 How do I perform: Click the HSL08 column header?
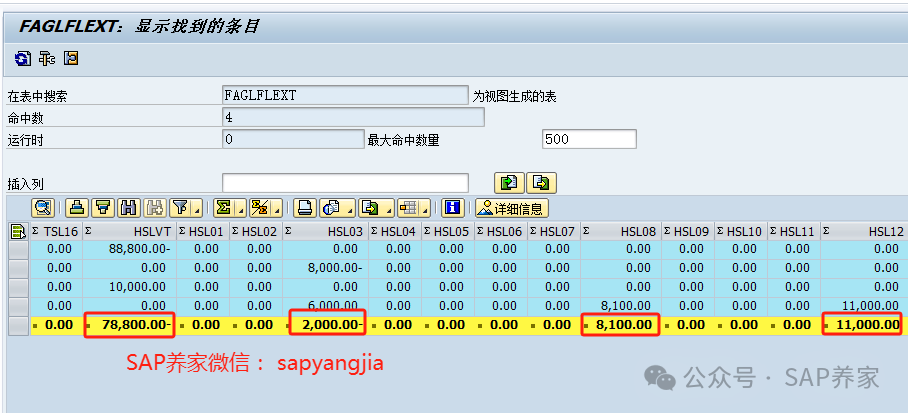pos(621,232)
